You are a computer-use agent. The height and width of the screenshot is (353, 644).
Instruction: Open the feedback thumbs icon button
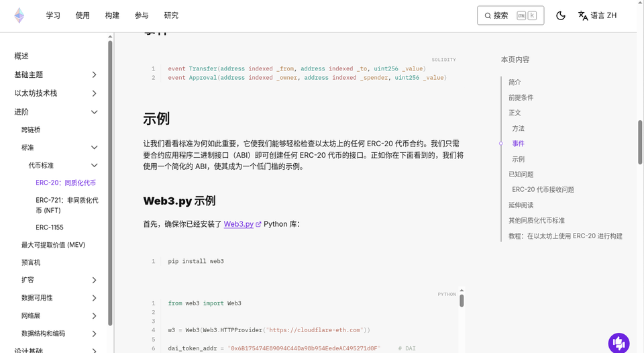pos(619,343)
